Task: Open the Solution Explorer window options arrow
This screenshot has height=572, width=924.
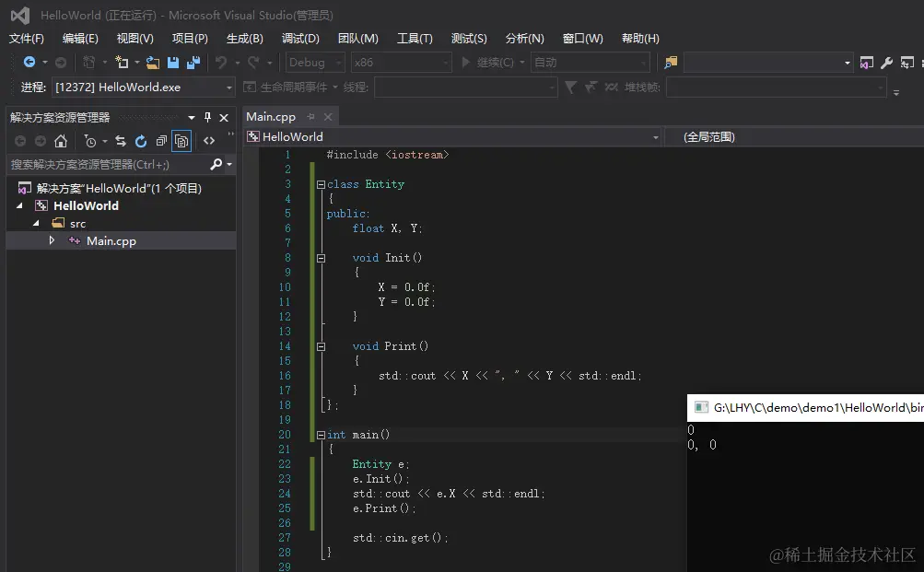Action: click(x=191, y=117)
